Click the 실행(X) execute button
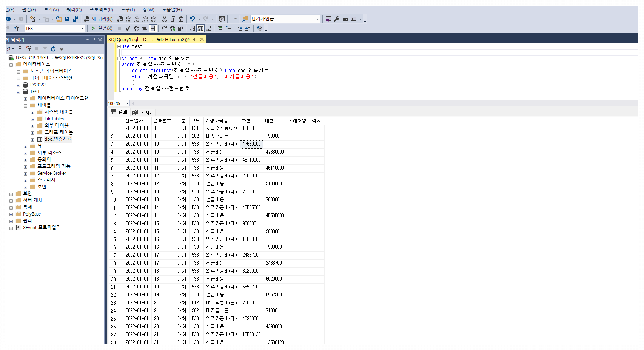 [x=102, y=28]
